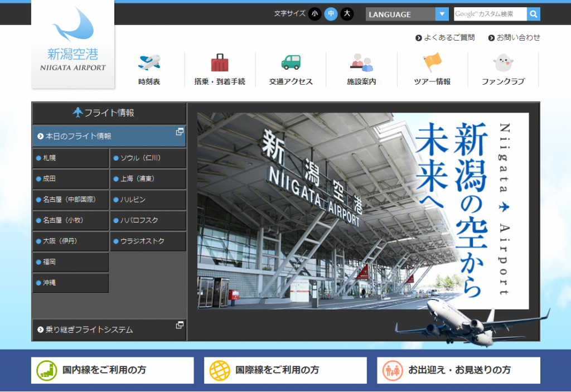
Task: Open the LANGUAGE dropdown
Action: click(407, 14)
